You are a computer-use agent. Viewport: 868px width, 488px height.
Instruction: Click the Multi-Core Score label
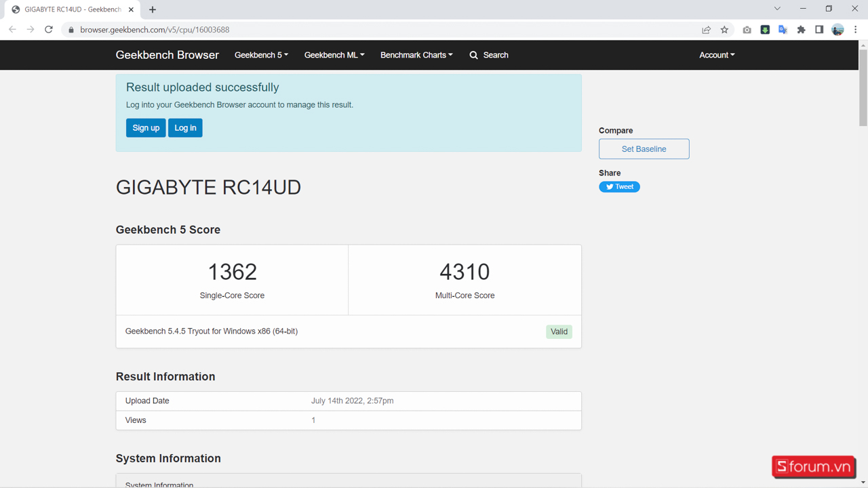click(x=465, y=296)
